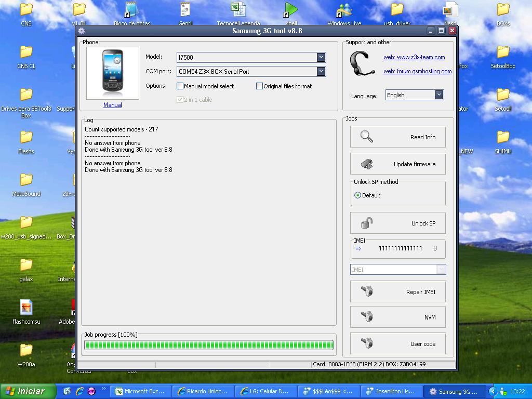532x399 pixels.
Task: Click the taskbar clock showing 13:22
Action: click(x=517, y=391)
